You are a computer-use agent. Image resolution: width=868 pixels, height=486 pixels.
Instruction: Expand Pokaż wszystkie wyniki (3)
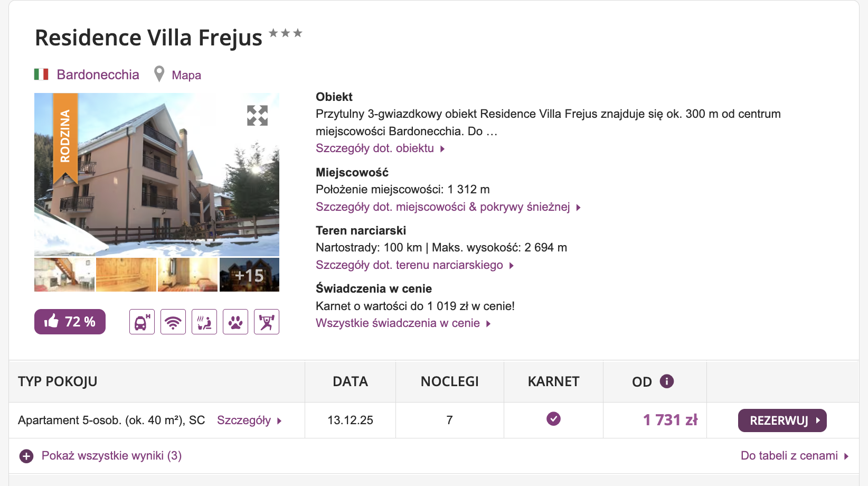111,455
